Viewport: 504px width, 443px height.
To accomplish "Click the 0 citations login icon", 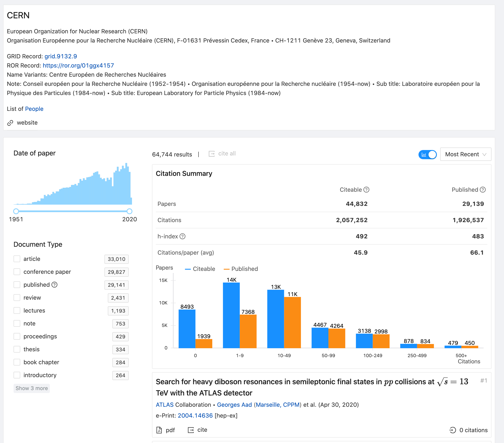I will [x=453, y=430].
